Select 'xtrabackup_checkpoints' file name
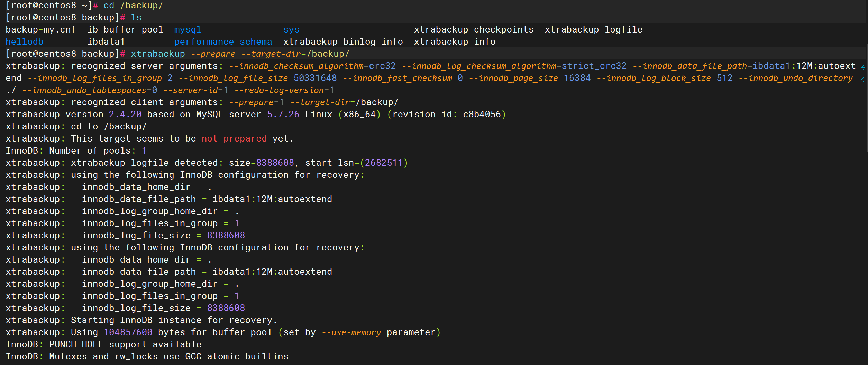The width and height of the screenshot is (868, 365). click(474, 30)
